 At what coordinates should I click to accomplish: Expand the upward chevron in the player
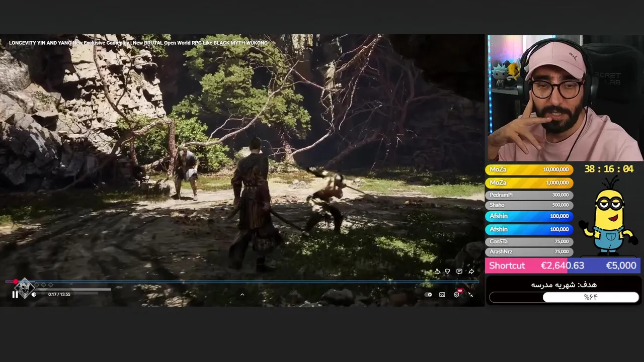pos(242,295)
